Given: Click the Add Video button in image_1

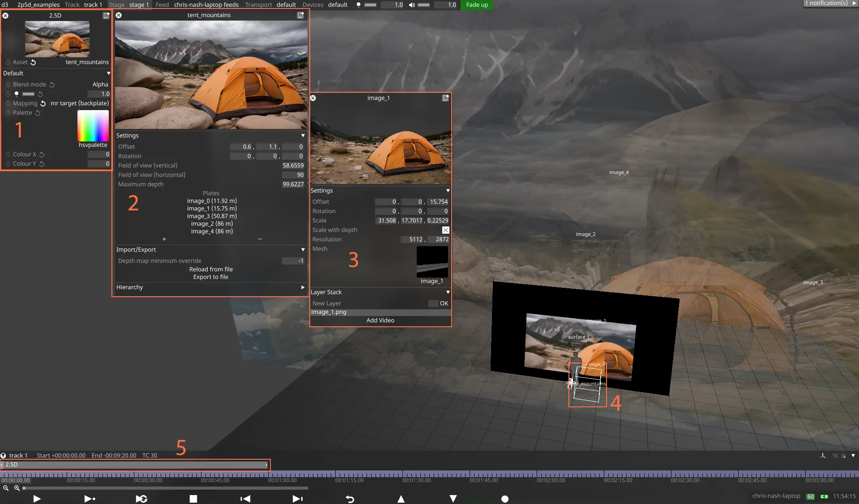Looking at the screenshot, I should point(380,320).
